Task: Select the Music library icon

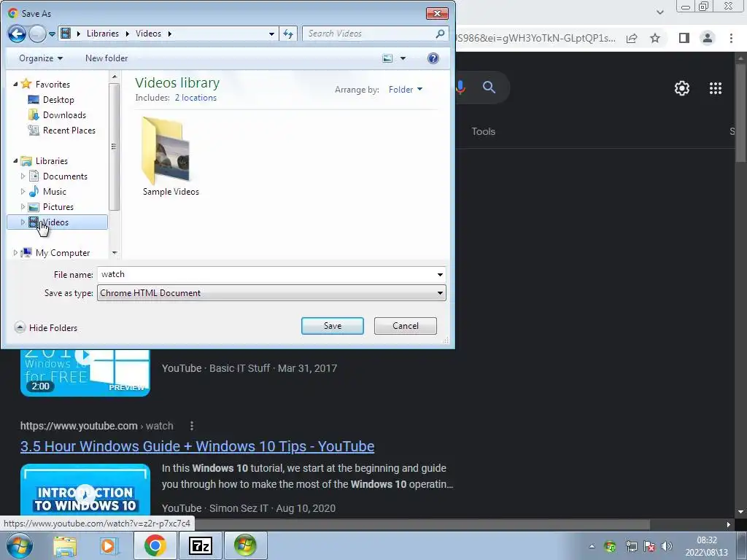Action: click(x=34, y=192)
